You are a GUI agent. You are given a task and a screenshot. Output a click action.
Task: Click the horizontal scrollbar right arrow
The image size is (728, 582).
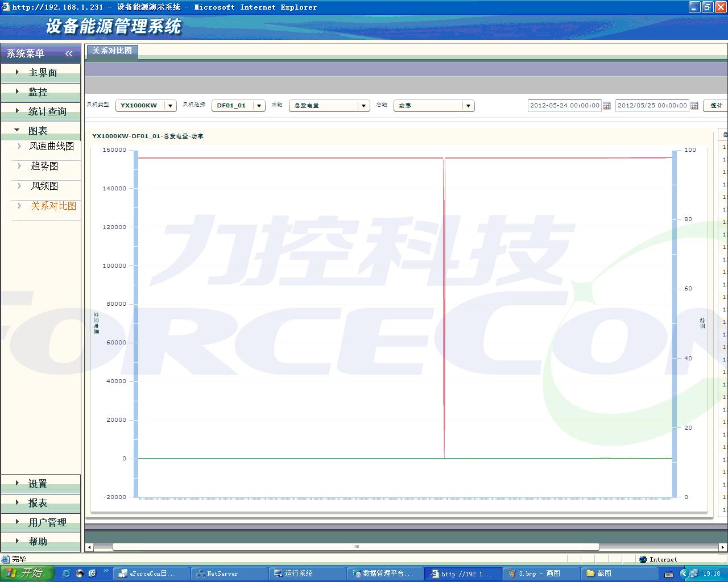pos(722,547)
